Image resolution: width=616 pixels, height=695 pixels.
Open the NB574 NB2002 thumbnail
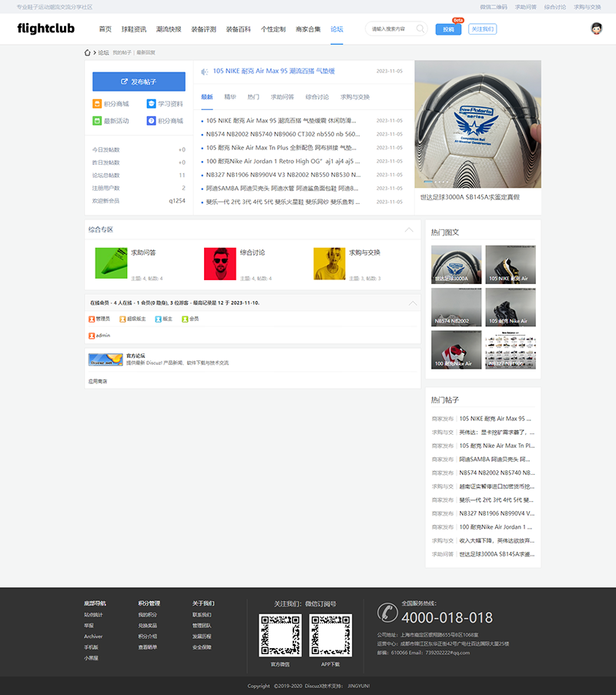457,307
